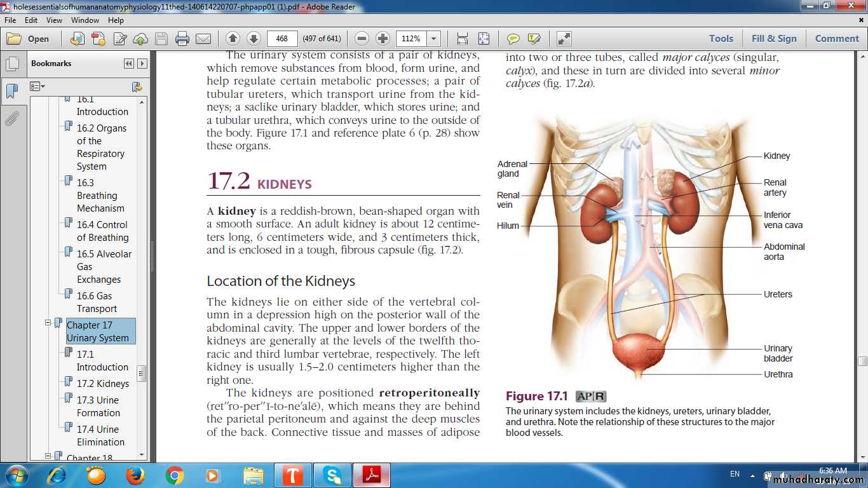Viewport: 868px width, 488px height.
Task: Zoom out using the minus button
Action: pos(362,39)
